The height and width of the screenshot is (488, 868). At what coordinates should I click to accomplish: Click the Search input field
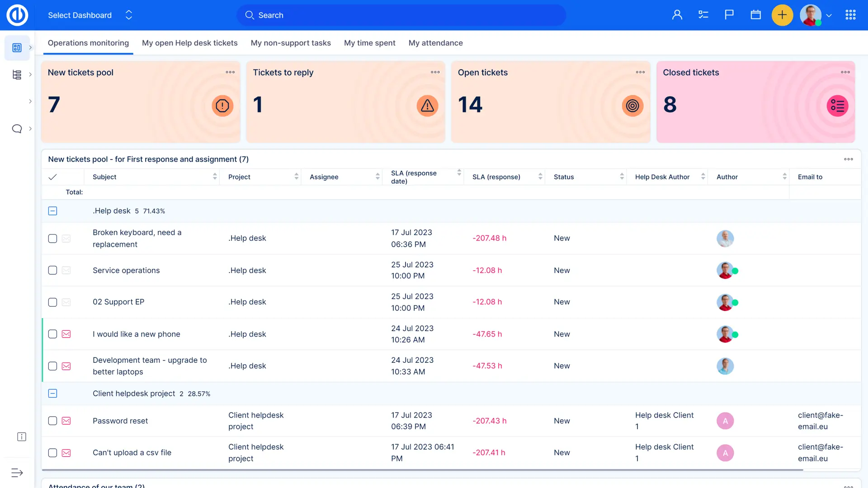click(401, 15)
